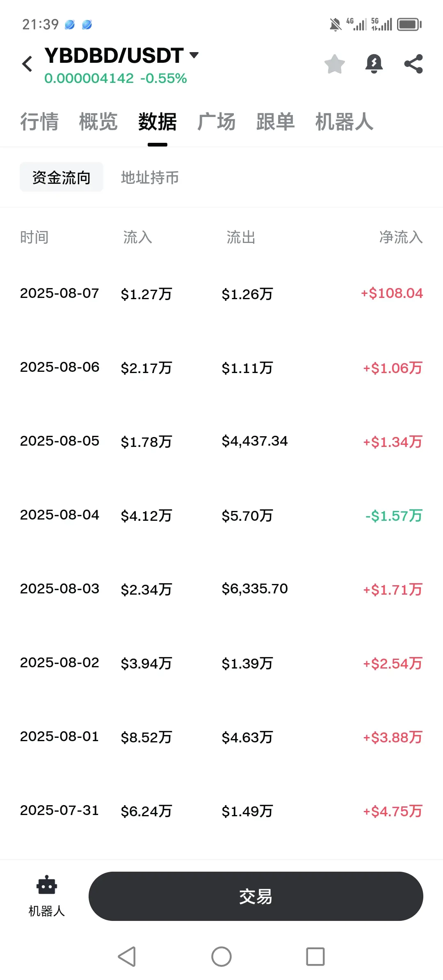
Task: Open price alert bell icon
Action: coord(374,64)
